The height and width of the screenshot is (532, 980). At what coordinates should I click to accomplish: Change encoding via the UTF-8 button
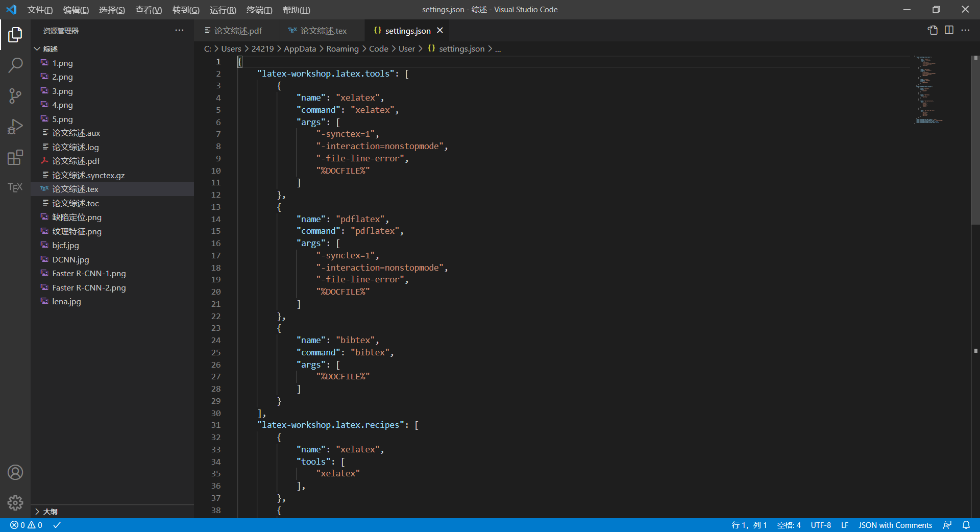(820, 525)
